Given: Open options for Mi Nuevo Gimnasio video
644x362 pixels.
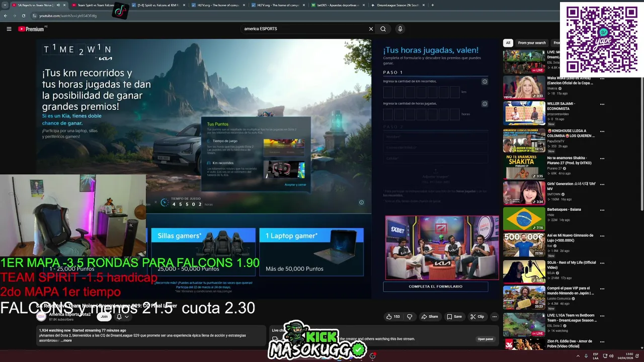Looking at the screenshot, I should click(602, 236).
